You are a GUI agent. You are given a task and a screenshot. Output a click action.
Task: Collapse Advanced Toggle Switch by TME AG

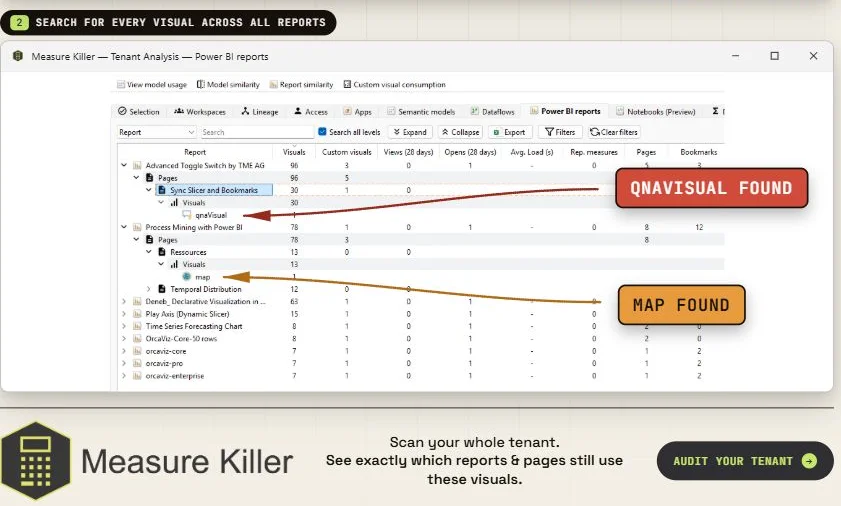click(124, 165)
